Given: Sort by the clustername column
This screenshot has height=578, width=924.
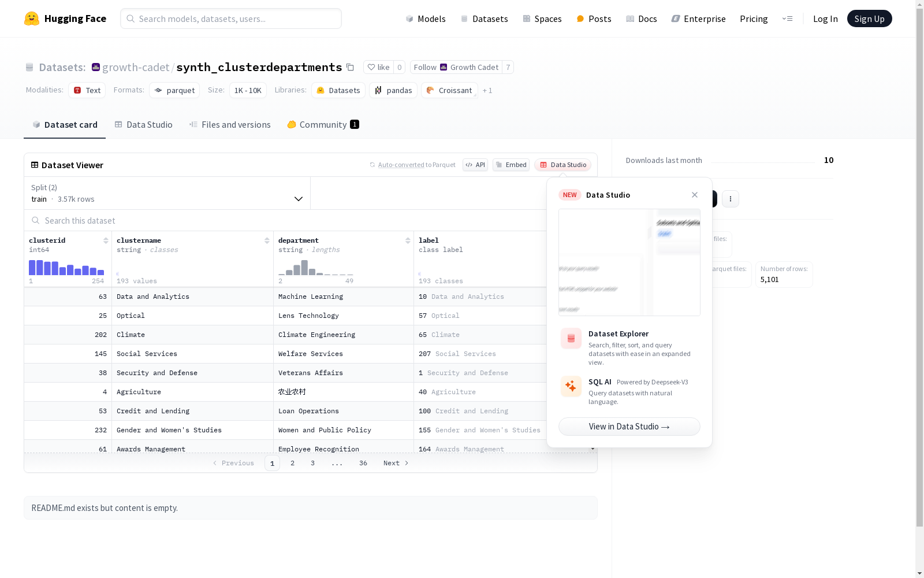Looking at the screenshot, I should tap(267, 240).
